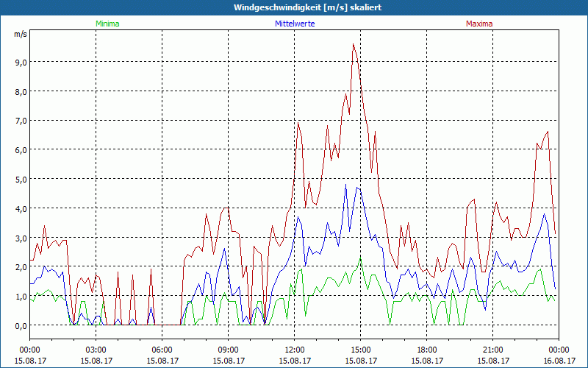Select the blue Mittelwerte legend label
588x368 pixels.
[x=294, y=24]
